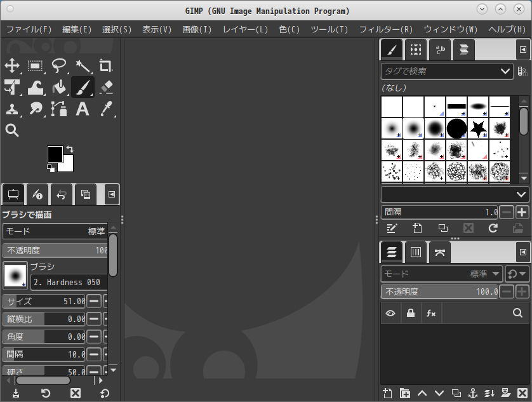Open the ウィンドウ(W) menu
The width and height of the screenshot is (532, 402).
(451, 30)
